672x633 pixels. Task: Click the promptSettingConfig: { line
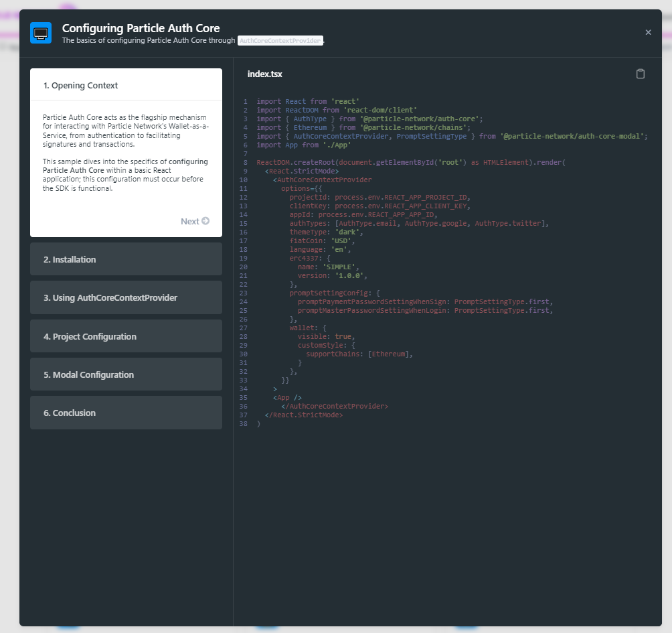tap(335, 293)
